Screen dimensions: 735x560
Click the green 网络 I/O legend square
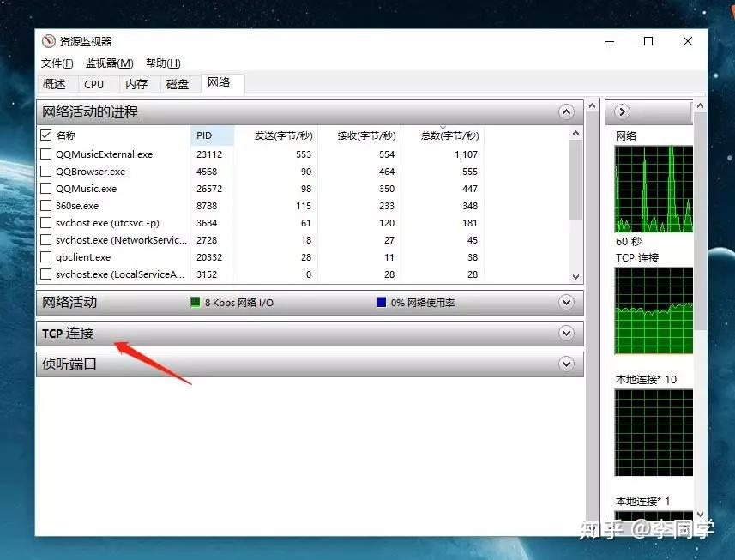196,302
